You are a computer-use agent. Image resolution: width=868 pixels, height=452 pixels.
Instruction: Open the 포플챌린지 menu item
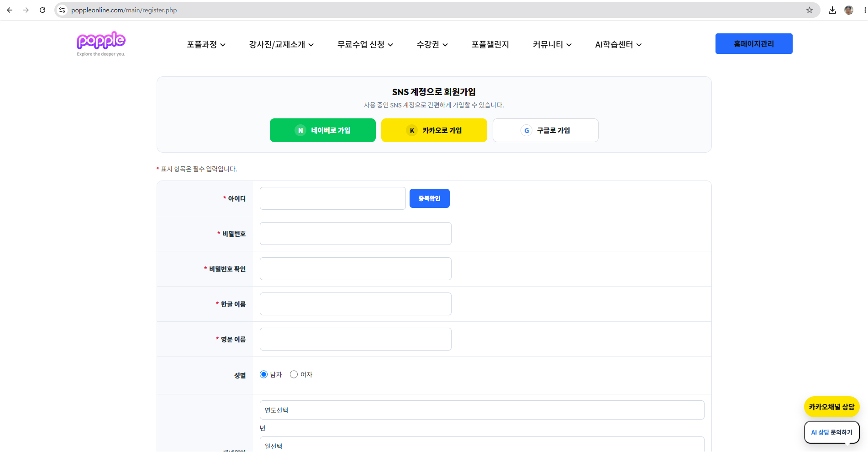click(490, 44)
